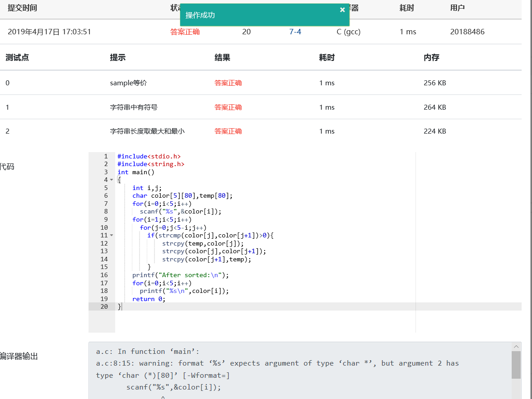Click line number 10 in the gutter
The image size is (532, 399).
[x=104, y=227]
